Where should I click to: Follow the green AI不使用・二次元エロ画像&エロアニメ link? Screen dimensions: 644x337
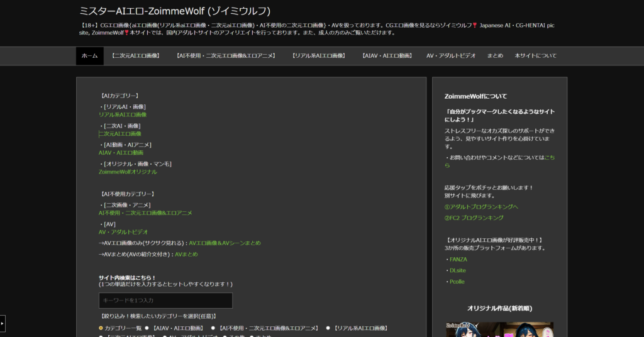145,213
